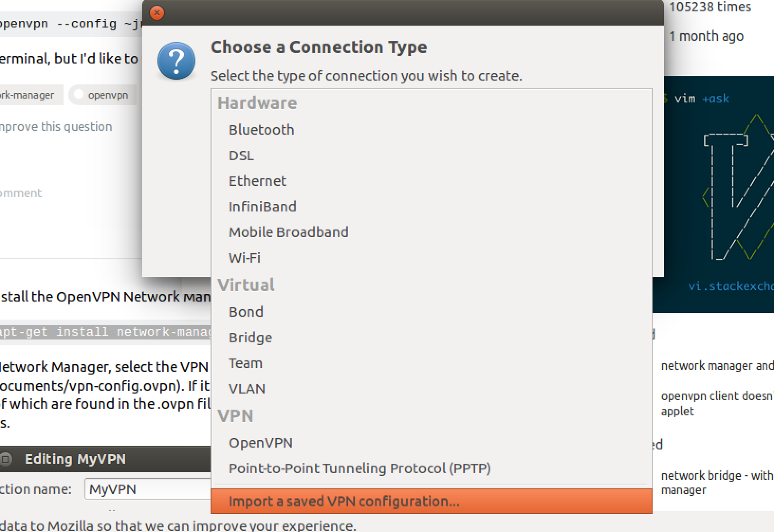This screenshot has height=532, width=774.
Task: Click the blue question mark dialog icon
Action: point(176,61)
